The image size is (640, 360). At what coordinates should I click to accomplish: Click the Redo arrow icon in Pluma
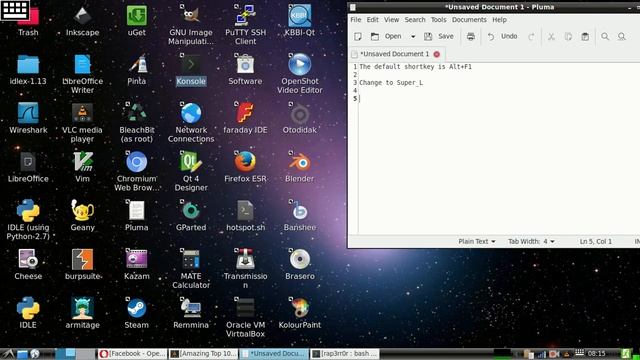pos(531,37)
